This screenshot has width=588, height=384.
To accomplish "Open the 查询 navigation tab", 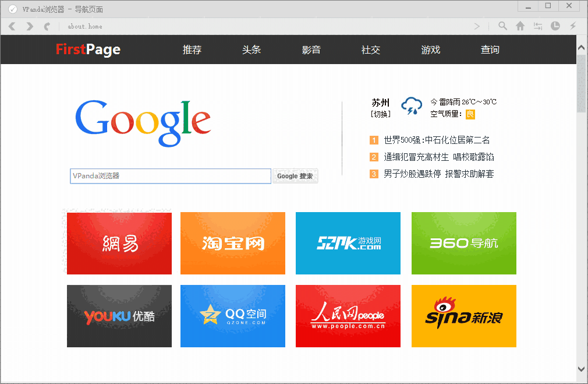I will click(490, 50).
